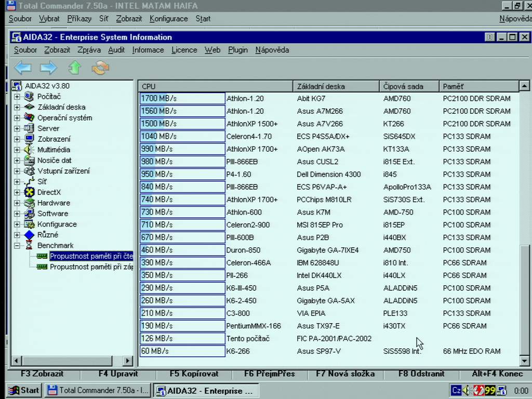Click the Paměť column header
532x399 pixels.
click(x=479, y=87)
